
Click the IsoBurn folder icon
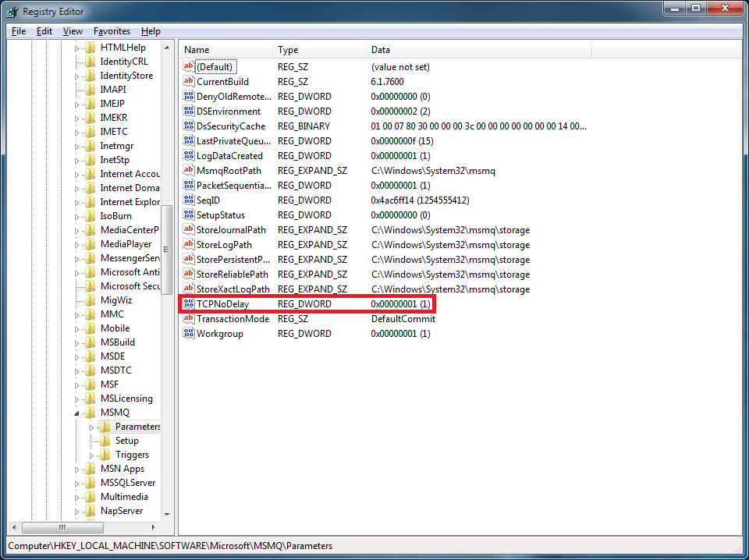tap(90, 216)
